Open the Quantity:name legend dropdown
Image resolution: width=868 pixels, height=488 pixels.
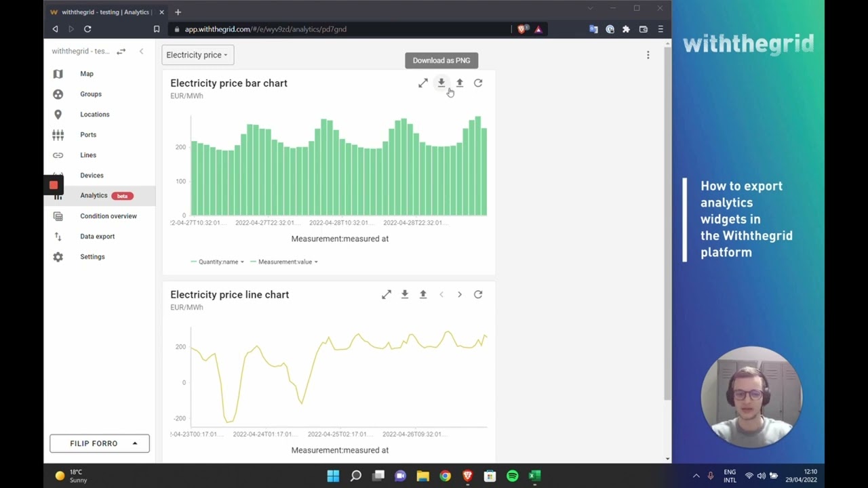(x=218, y=262)
